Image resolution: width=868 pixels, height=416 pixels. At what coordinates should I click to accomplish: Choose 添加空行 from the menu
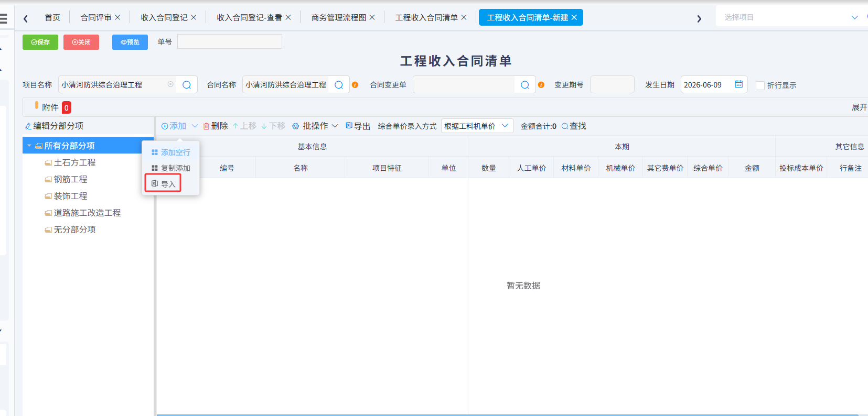point(171,152)
